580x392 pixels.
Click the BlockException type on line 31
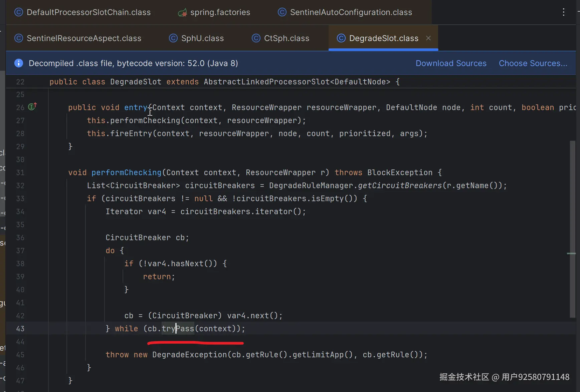[x=400, y=172]
